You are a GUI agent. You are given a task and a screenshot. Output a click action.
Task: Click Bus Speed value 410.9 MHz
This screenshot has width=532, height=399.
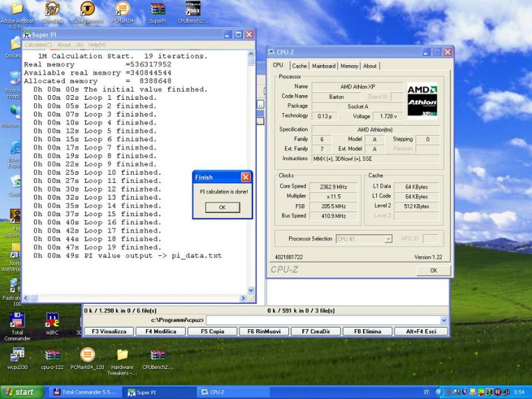pyautogui.click(x=333, y=216)
